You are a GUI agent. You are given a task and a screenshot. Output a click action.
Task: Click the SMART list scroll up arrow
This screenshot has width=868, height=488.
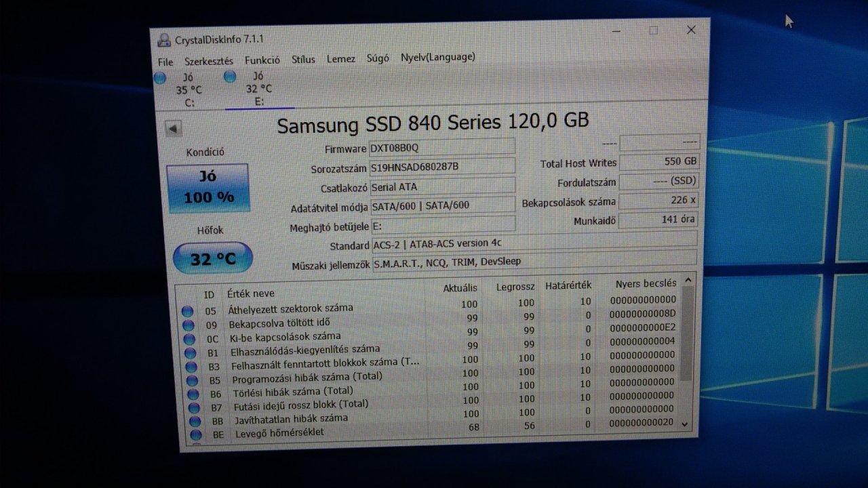(x=688, y=280)
